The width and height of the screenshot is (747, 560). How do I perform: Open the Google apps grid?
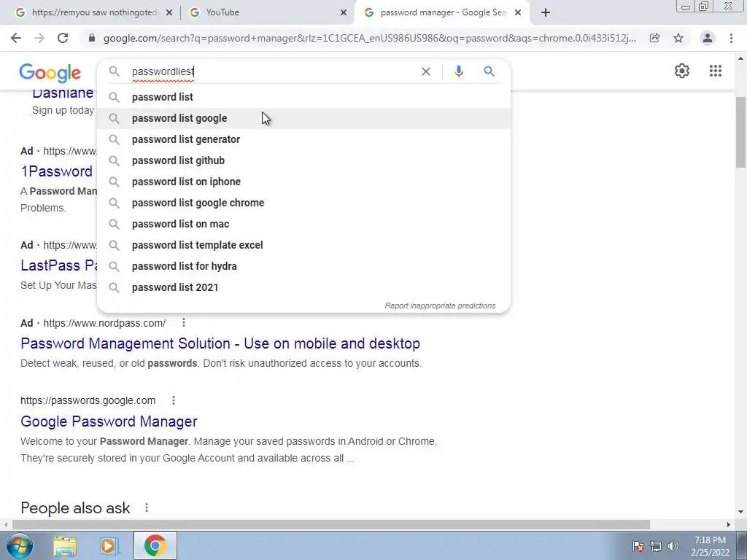[715, 71]
